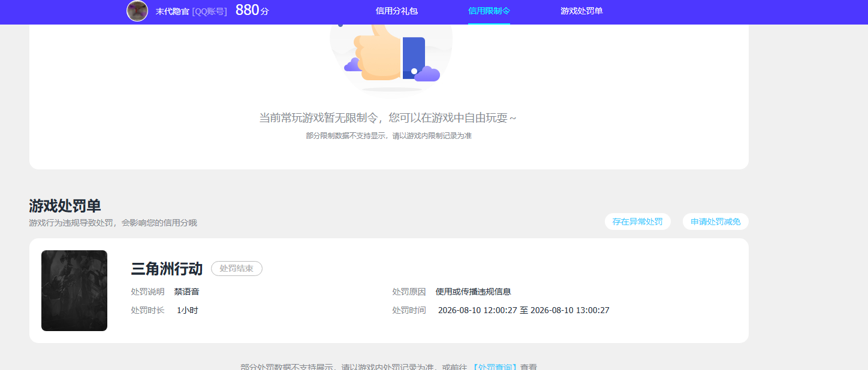
Task: Click 存在异常处罚 button
Action: click(638, 222)
